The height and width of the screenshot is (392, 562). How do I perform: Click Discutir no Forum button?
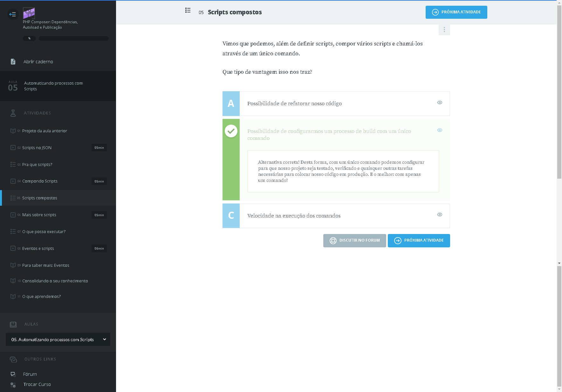coord(354,241)
